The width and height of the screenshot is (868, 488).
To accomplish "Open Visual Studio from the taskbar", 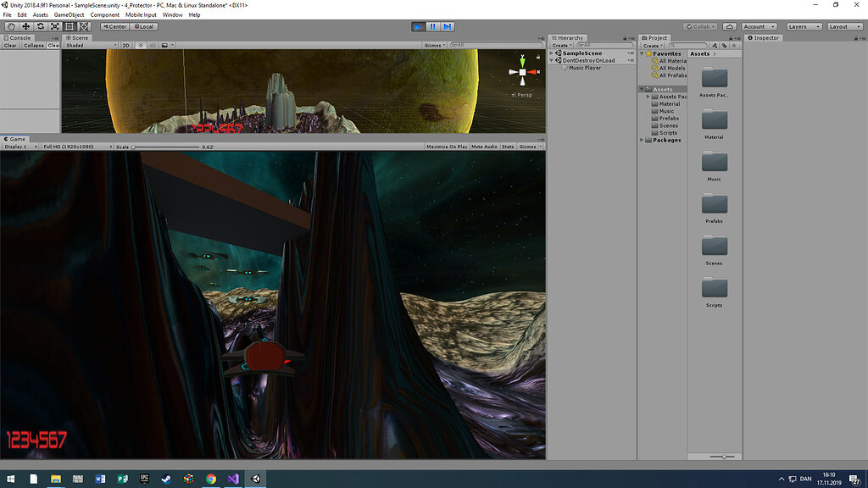I will [232, 479].
